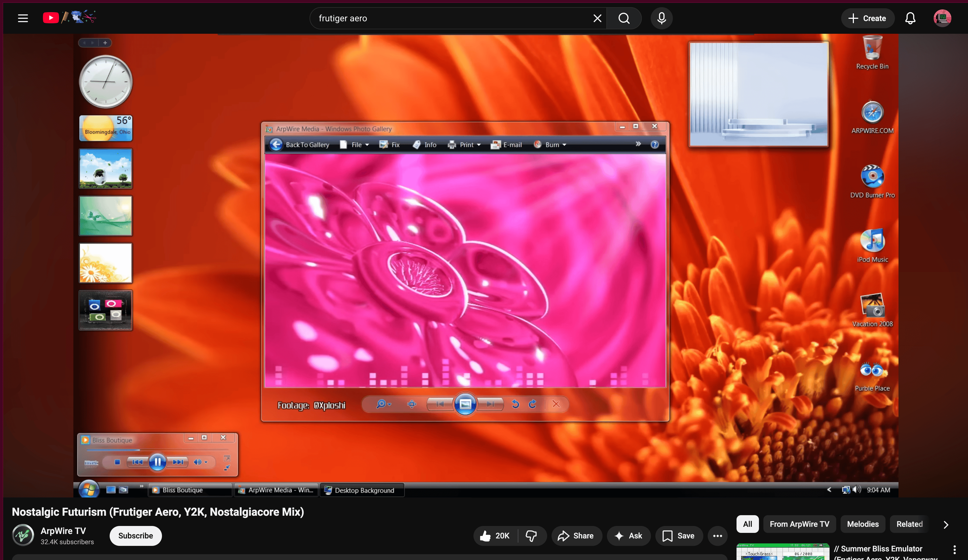The width and height of the screenshot is (968, 560).
Task: Click Info in Photo Gallery toolbar
Action: tap(424, 145)
